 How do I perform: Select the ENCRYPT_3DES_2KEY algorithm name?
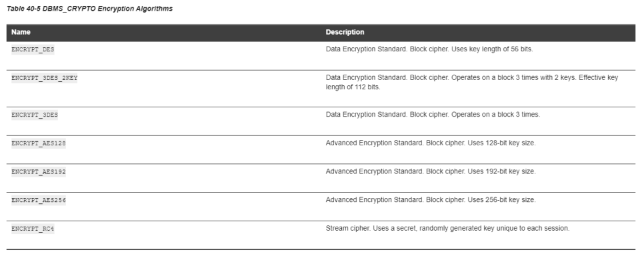click(x=45, y=78)
